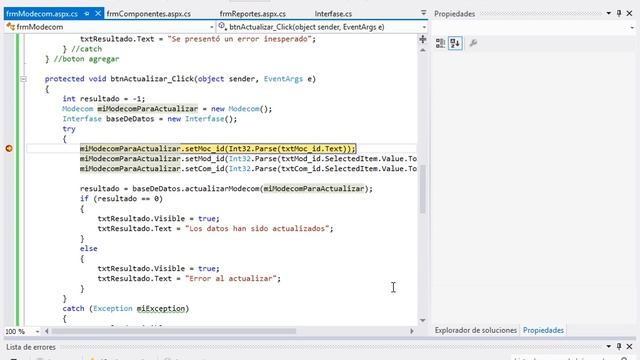Click the Lista de errores panel title

(x=31, y=347)
